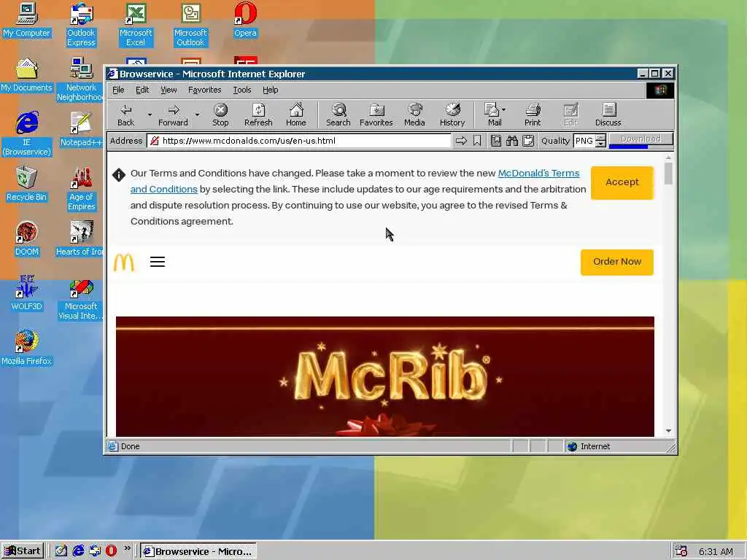
Task: Open the Edit menu
Action: [x=142, y=90]
